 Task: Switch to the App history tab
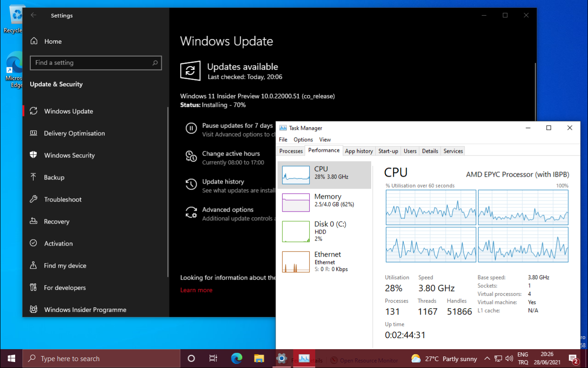tap(359, 151)
